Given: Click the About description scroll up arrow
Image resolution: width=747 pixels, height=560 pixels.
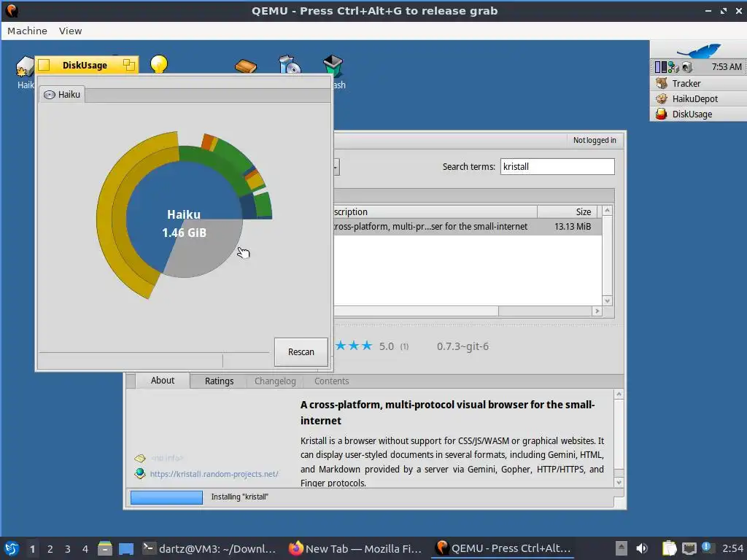Looking at the screenshot, I should 619,394.
